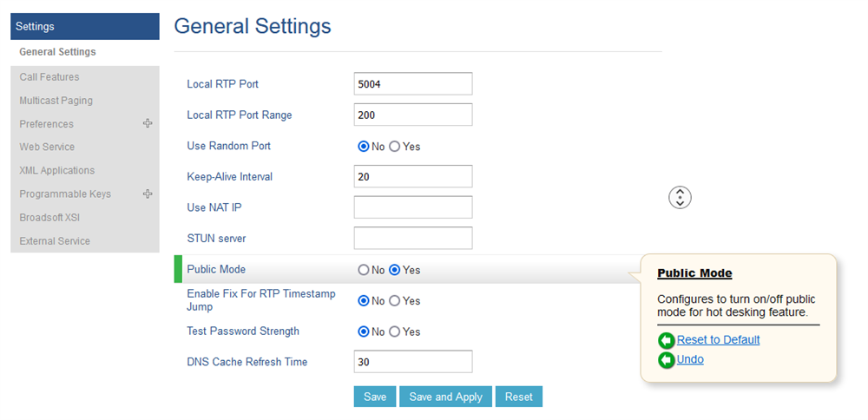Image resolution: width=868 pixels, height=420 pixels.
Task: Click the circular up-down scroll icon
Action: coord(680,197)
